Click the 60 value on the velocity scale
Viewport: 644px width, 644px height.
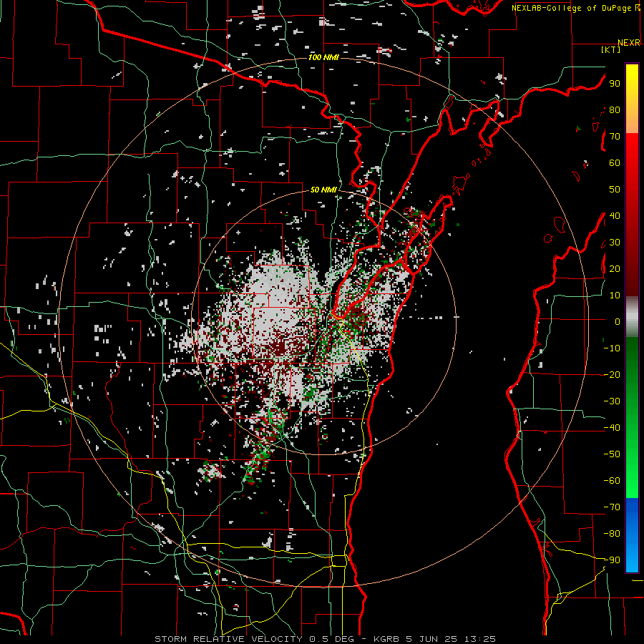(x=615, y=163)
